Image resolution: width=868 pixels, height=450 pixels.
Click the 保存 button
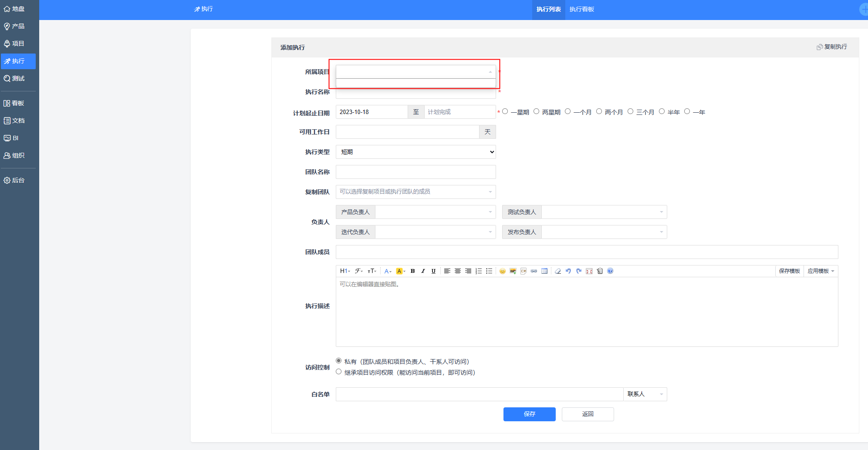click(529, 414)
